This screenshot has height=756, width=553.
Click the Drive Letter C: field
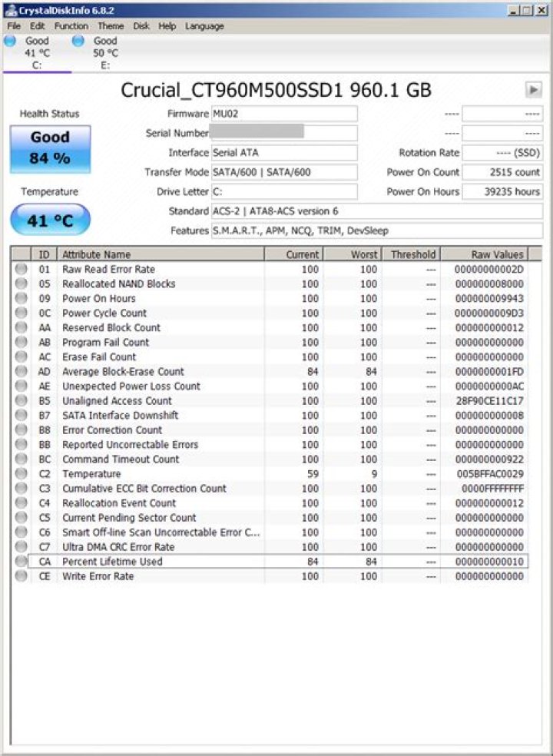[284, 191]
